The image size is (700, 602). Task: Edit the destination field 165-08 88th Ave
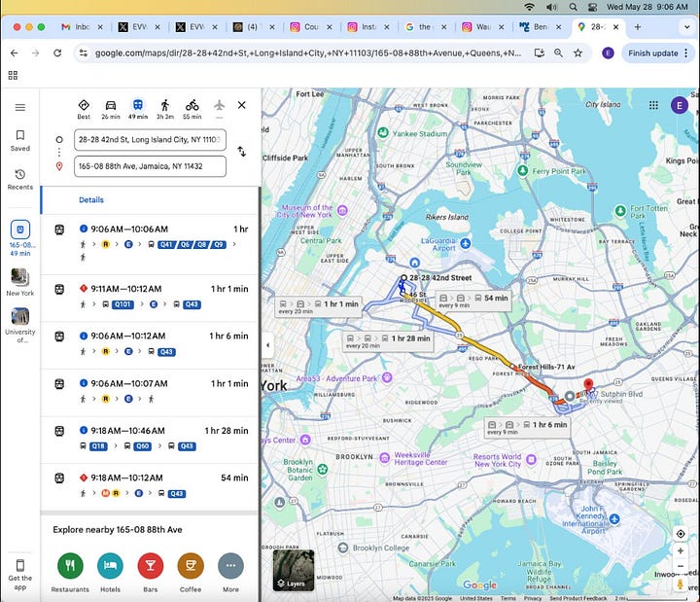pos(150,166)
